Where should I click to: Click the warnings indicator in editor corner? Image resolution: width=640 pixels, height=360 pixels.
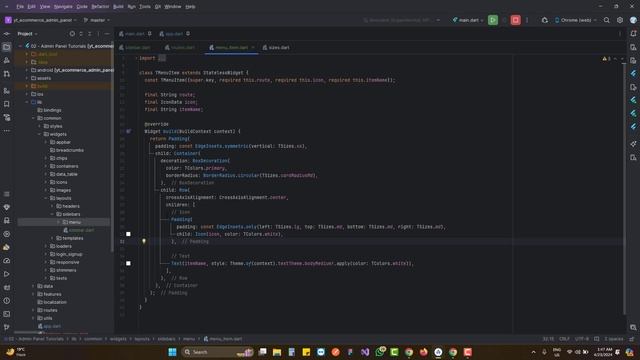tap(607, 58)
